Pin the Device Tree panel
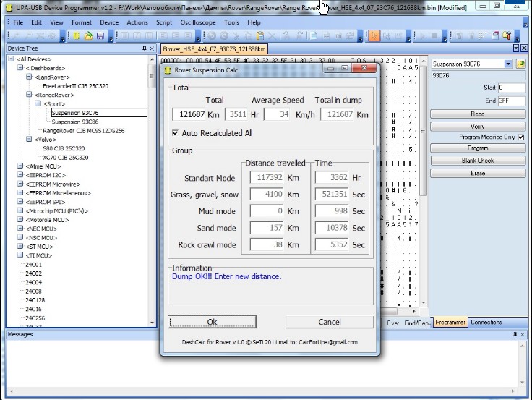532x400 pixels. coord(144,48)
